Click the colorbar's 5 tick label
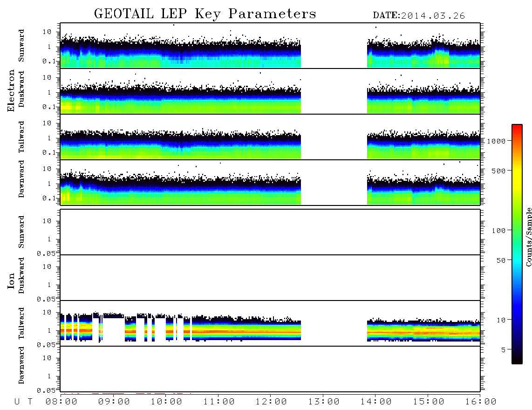 503,350
